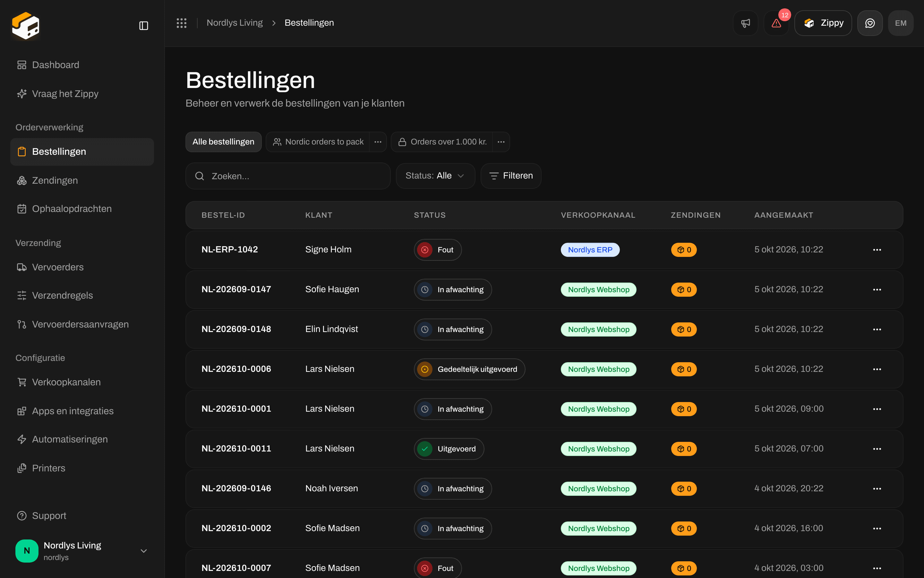Open actions menu for NL-202610-0006
The width and height of the screenshot is (924, 578).
[877, 369]
